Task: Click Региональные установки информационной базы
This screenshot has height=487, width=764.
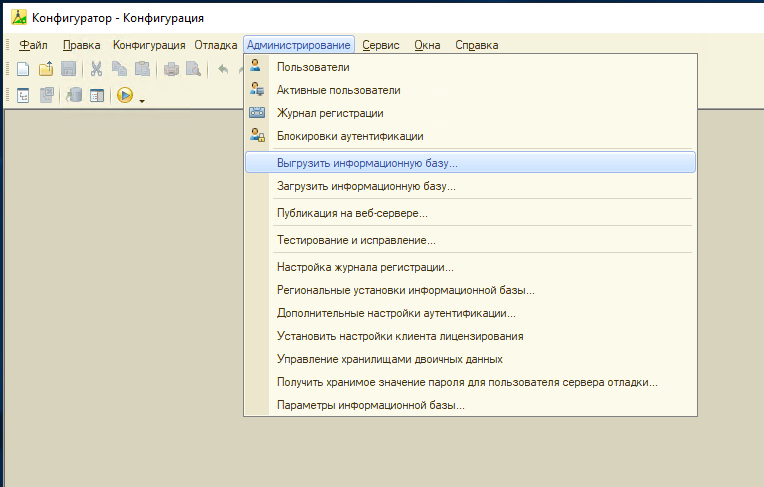Action: tap(405, 290)
